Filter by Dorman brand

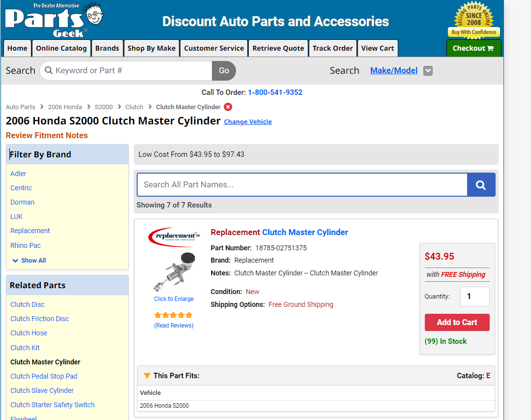tap(23, 202)
